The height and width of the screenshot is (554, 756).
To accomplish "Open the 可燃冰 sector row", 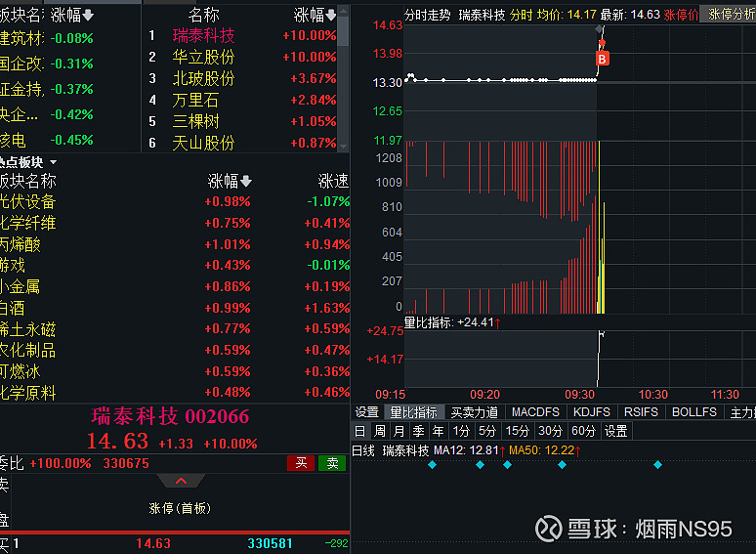I will point(175,371).
